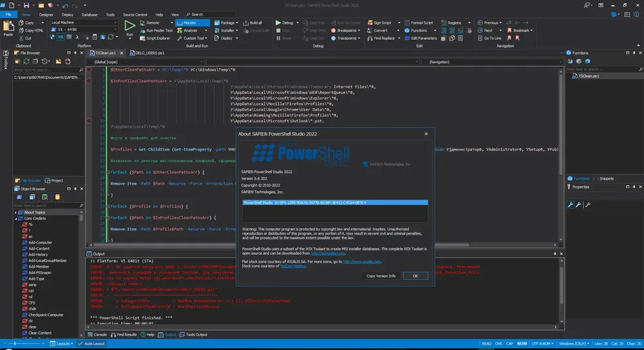Image resolution: width=644 pixels, height=350 pixels.
Task: Switch to the Source Control ribbon tab
Action: click(x=135, y=14)
